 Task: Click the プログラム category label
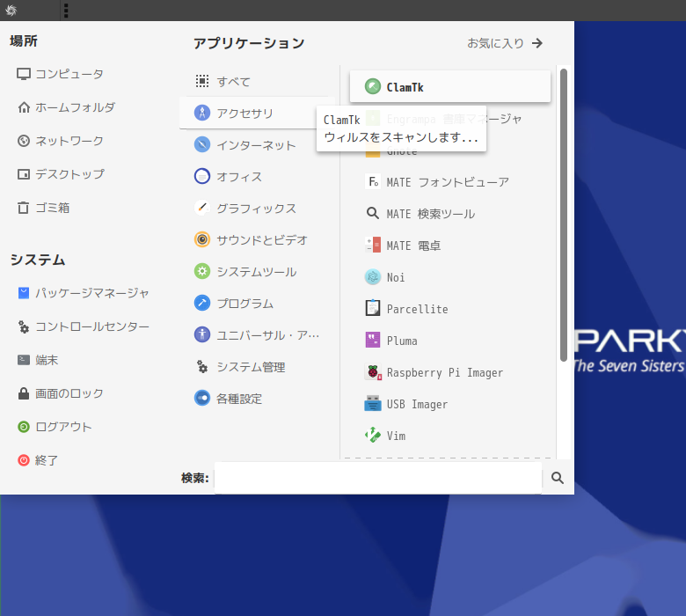click(x=245, y=304)
